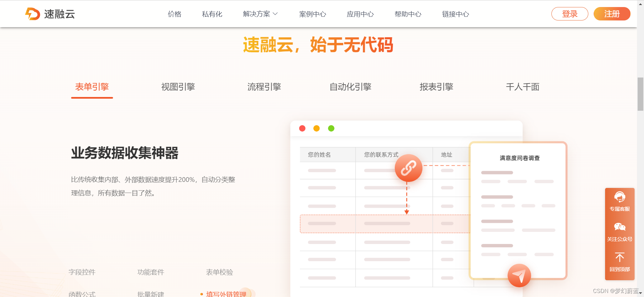
Task: Open the 应用中心 menu item
Action: (x=360, y=14)
